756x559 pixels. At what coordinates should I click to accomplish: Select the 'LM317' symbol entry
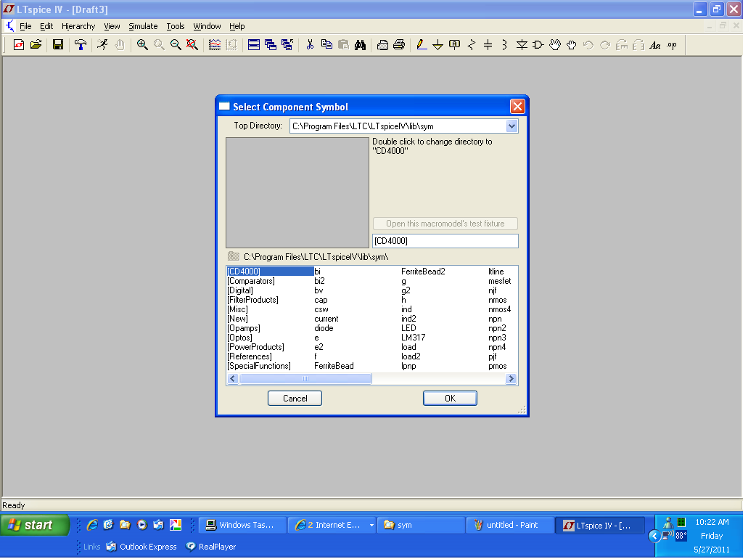414,338
